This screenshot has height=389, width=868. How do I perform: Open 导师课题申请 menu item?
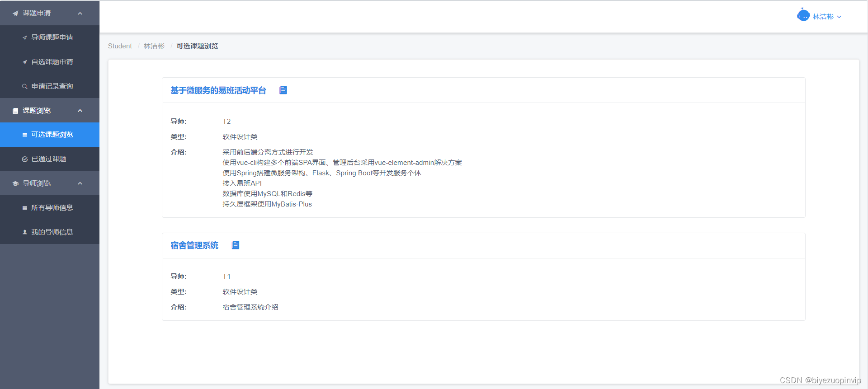tap(50, 37)
